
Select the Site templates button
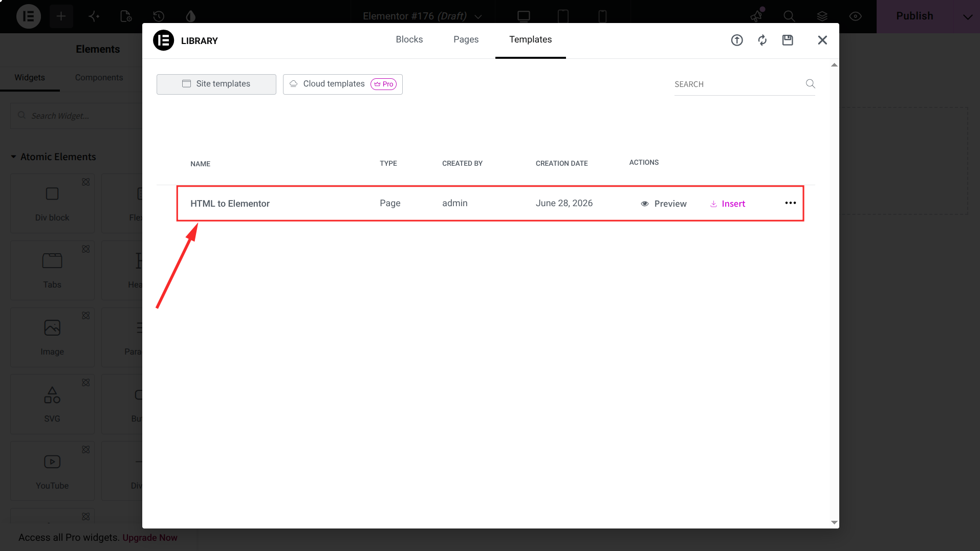(x=216, y=84)
